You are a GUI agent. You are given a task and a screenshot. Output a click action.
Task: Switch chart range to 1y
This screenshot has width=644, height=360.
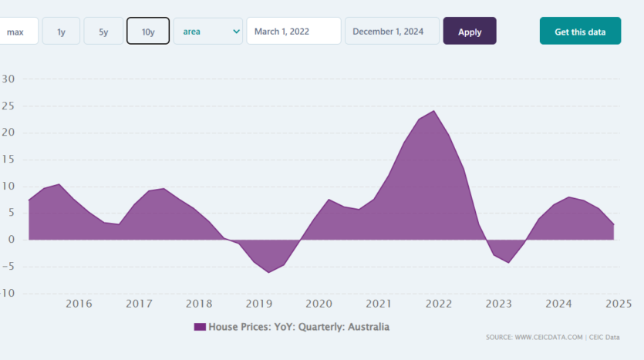(x=61, y=32)
